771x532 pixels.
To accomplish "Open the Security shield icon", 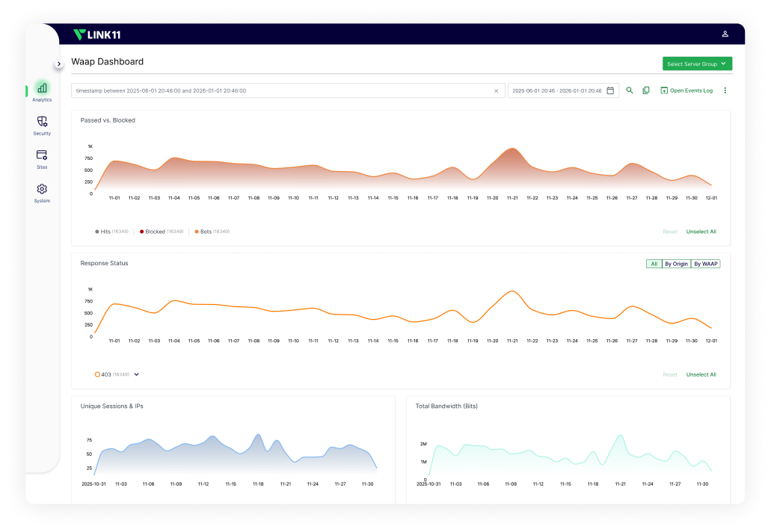I will [42, 122].
